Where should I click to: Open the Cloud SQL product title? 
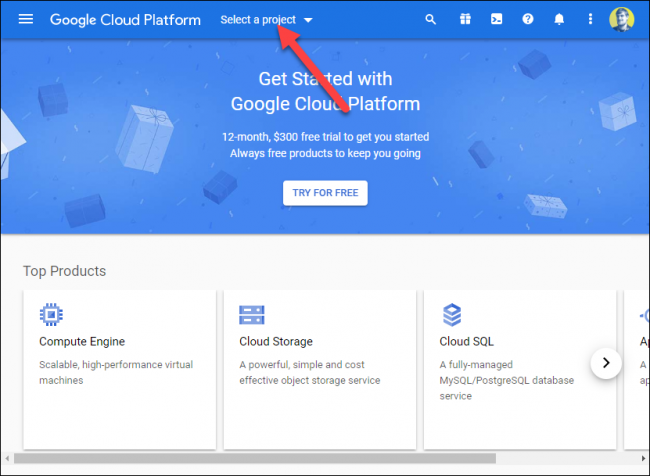[x=466, y=342]
